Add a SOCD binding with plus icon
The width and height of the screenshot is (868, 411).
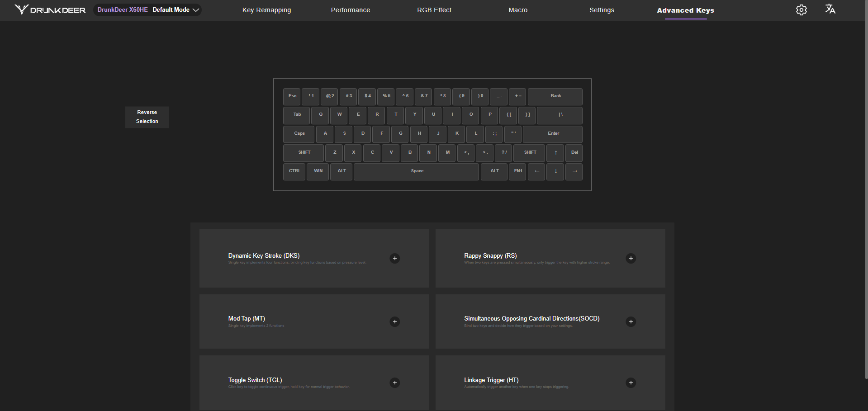(x=631, y=321)
